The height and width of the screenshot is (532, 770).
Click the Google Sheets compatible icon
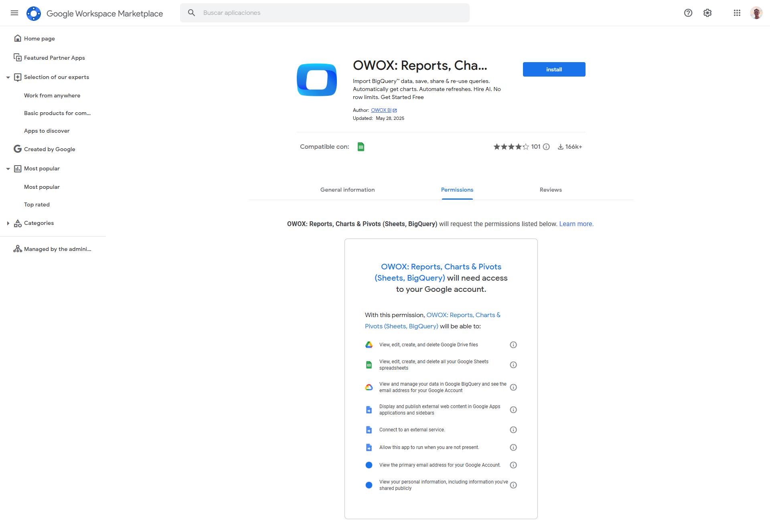[x=361, y=147]
